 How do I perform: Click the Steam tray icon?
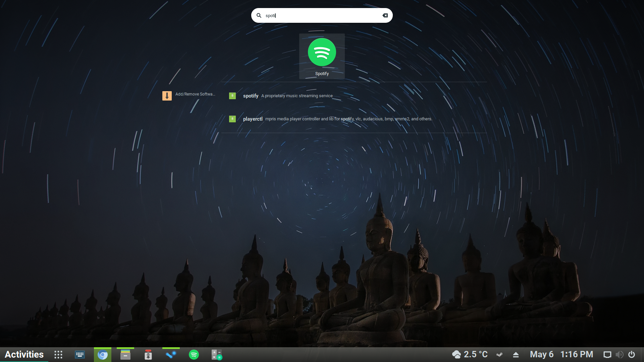tap(499, 355)
